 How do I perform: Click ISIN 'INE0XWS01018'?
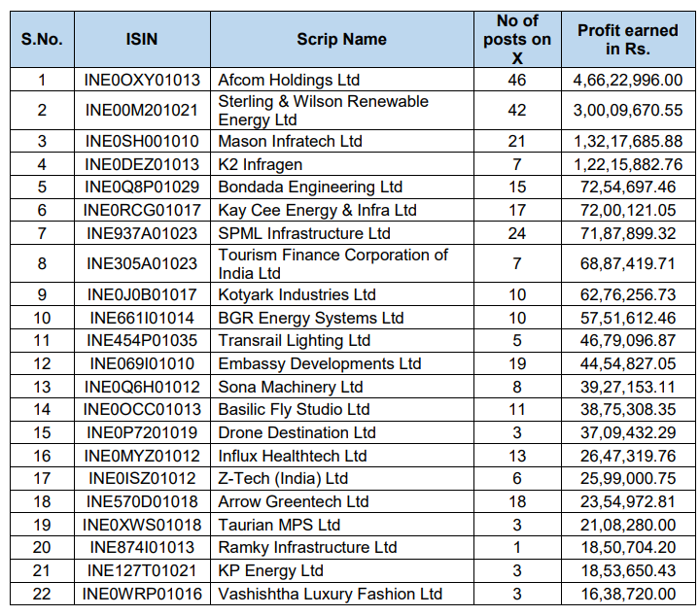(142, 525)
